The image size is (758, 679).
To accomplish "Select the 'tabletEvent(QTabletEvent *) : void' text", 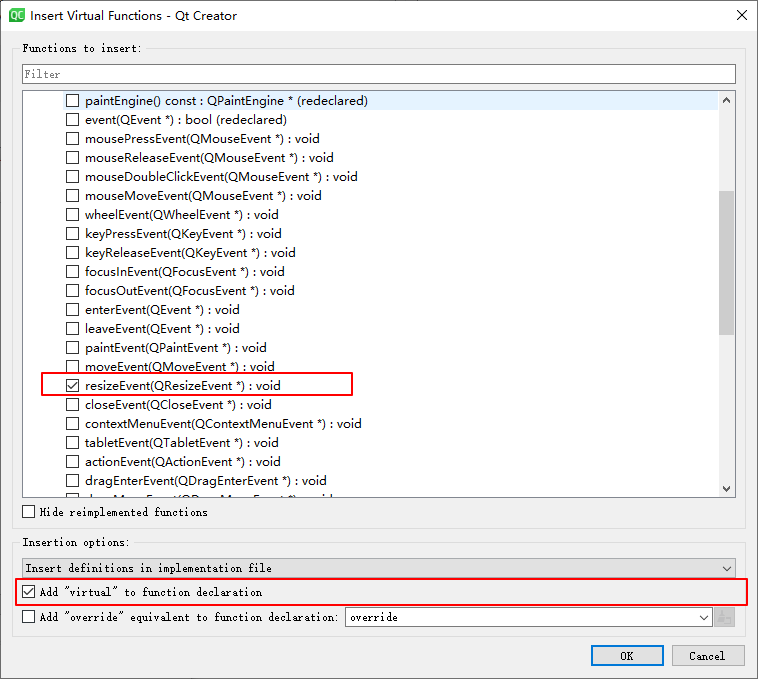I will (x=182, y=443).
